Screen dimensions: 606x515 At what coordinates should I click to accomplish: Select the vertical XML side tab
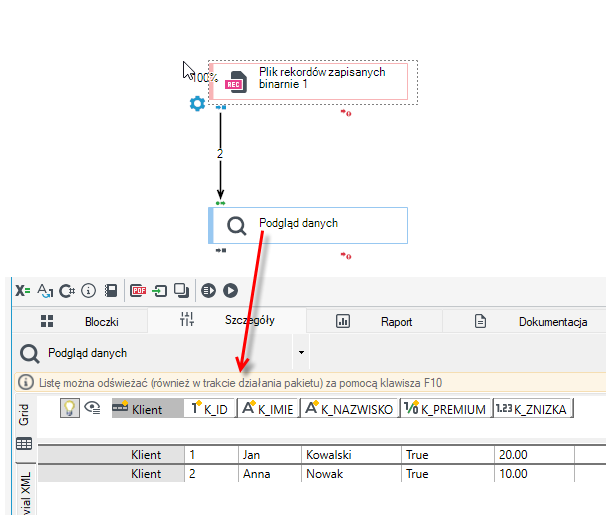26,491
